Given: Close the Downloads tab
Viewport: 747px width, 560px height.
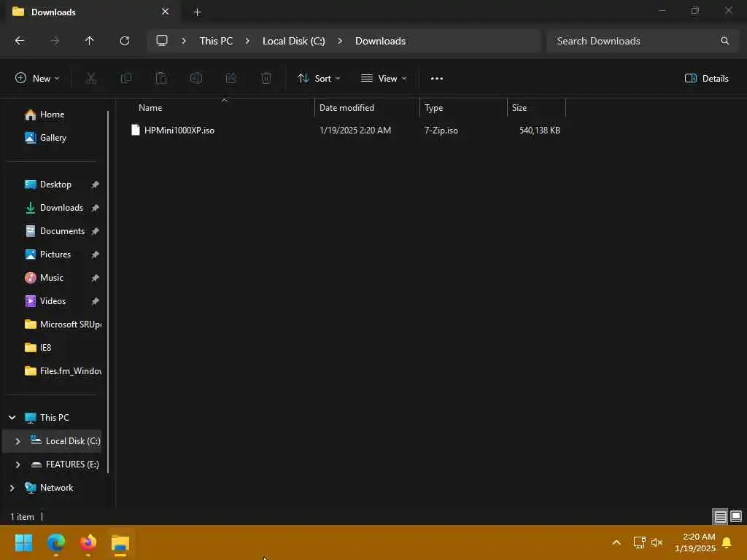Looking at the screenshot, I should 165,12.
